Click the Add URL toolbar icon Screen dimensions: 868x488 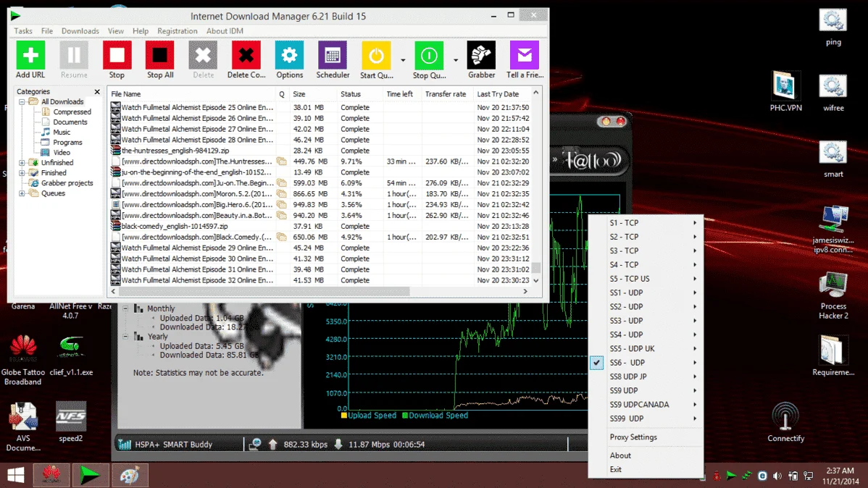[x=30, y=56]
